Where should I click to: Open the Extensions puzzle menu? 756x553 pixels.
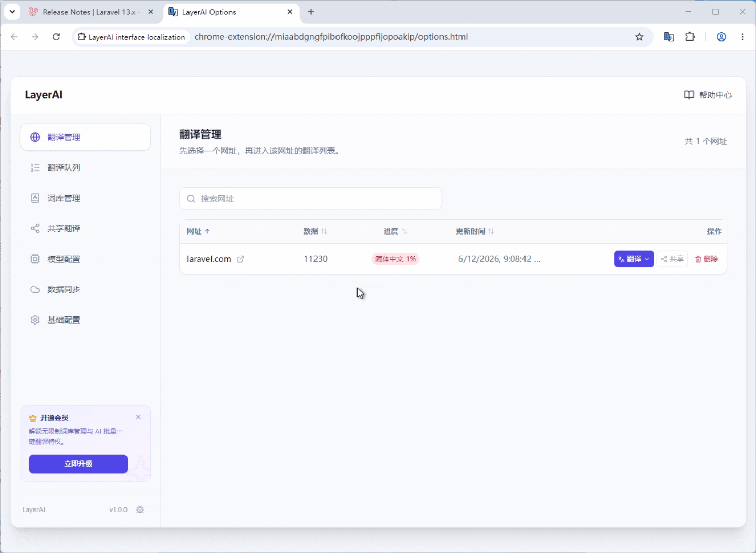[690, 37]
